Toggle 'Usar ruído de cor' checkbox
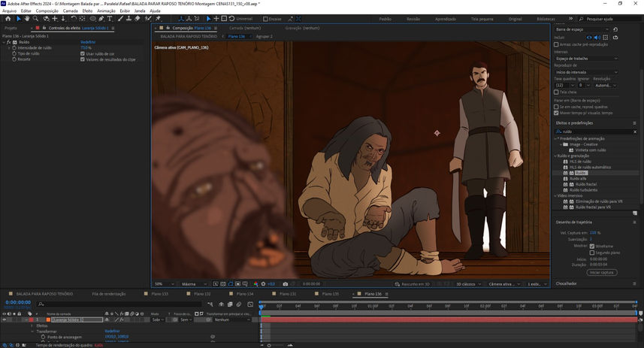The image size is (644, 348). click(x=83, y=54)
